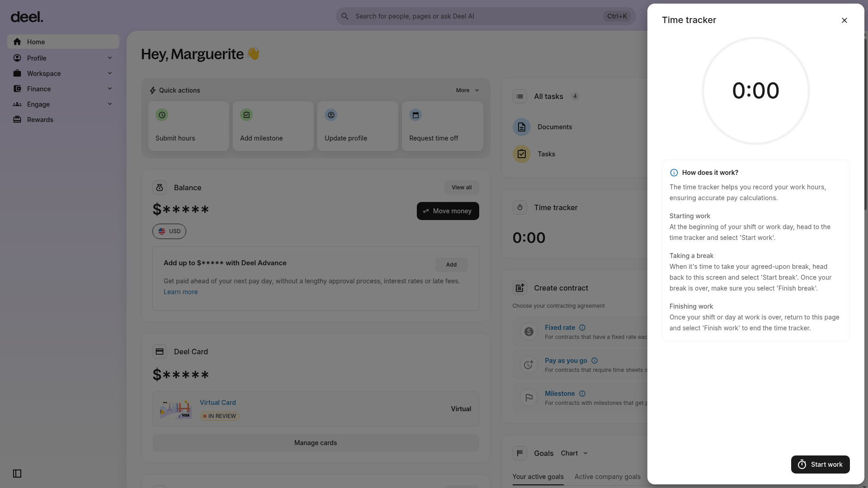
Task: Click View all in Balance card
Action: 462,188
